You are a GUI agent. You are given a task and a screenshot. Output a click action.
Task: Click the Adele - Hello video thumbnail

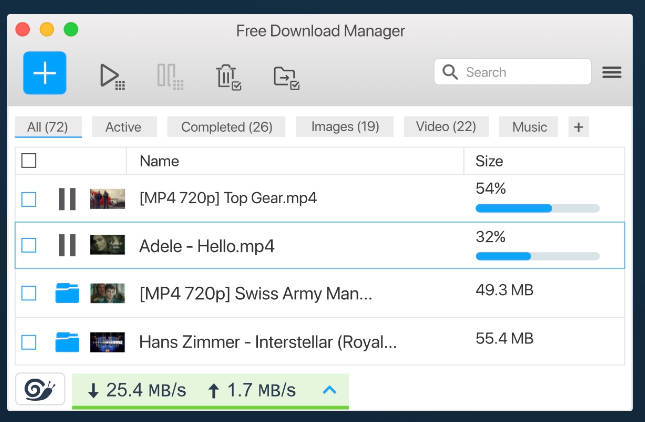tap(107, 245)
